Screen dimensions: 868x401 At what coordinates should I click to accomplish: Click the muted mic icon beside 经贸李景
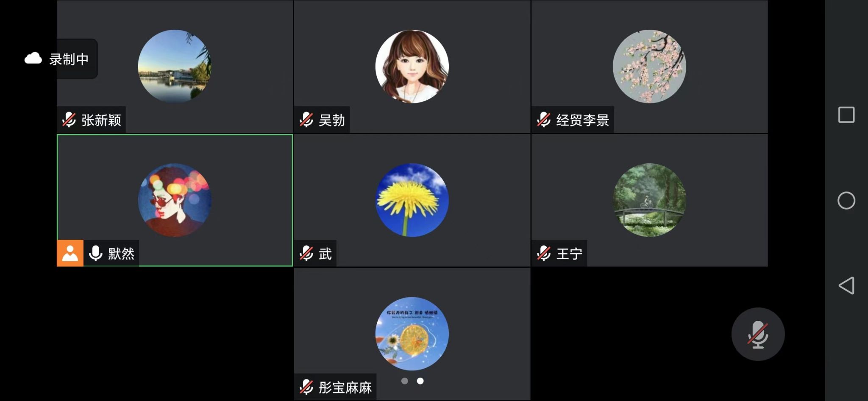coord(544,120)
